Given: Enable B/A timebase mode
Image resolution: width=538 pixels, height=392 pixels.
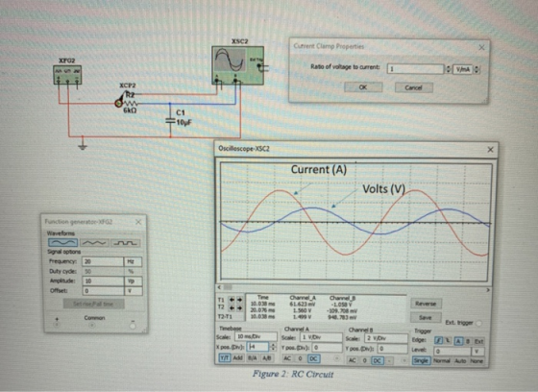Looking at the screenshot, I should pyautogui.click(x=253, y=358).
